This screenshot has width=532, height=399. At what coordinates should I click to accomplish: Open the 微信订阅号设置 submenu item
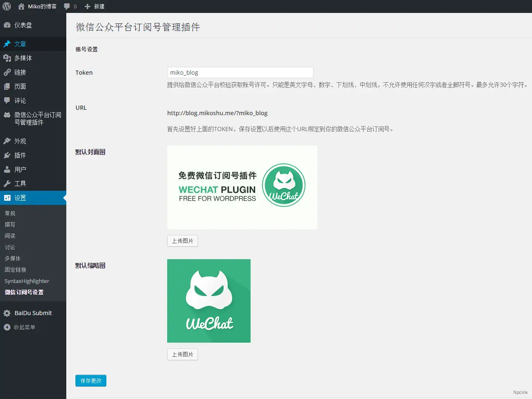coord(24,292)
